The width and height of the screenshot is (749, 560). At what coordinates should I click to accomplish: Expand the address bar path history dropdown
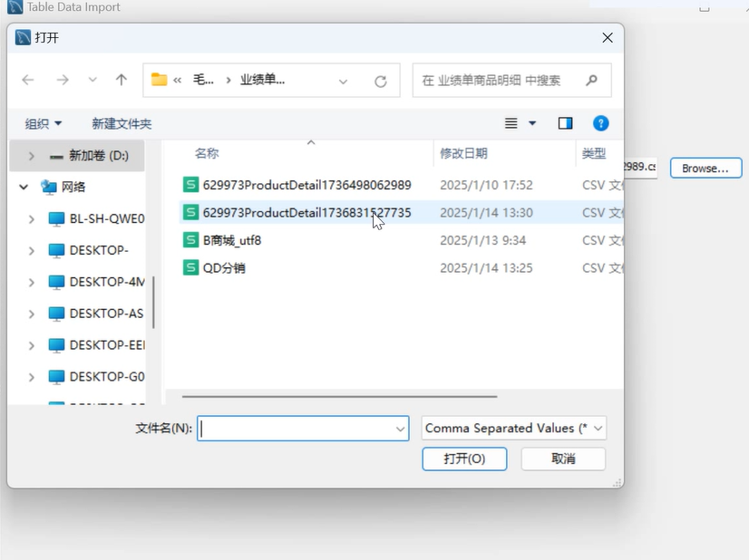pos(343,82)
